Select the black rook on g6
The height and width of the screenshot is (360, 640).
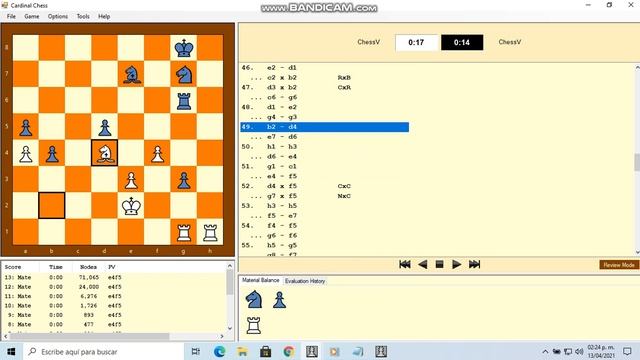pos(184,100)
